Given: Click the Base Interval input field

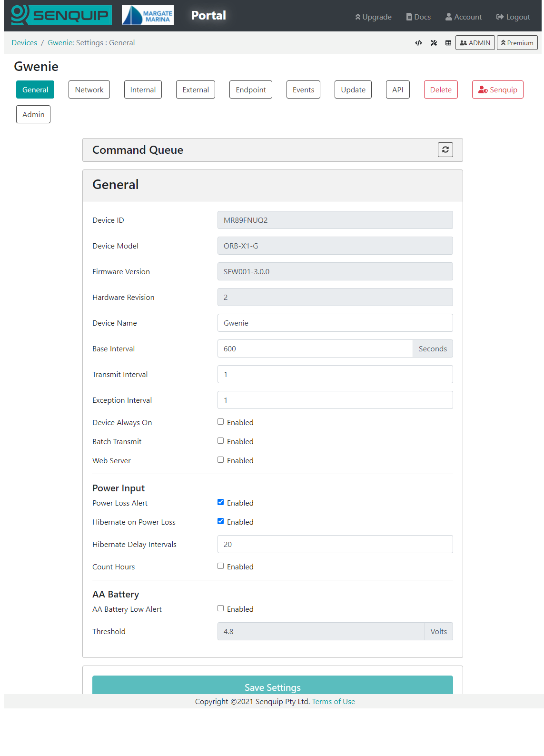Looking at the screenshot, I should tap(315, 348).
